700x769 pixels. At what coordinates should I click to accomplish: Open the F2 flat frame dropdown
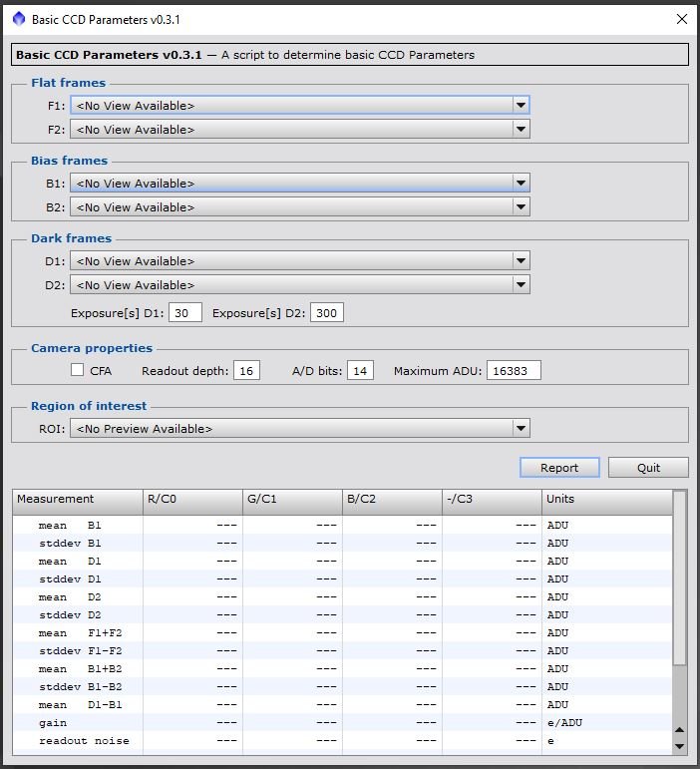[299, 129]
